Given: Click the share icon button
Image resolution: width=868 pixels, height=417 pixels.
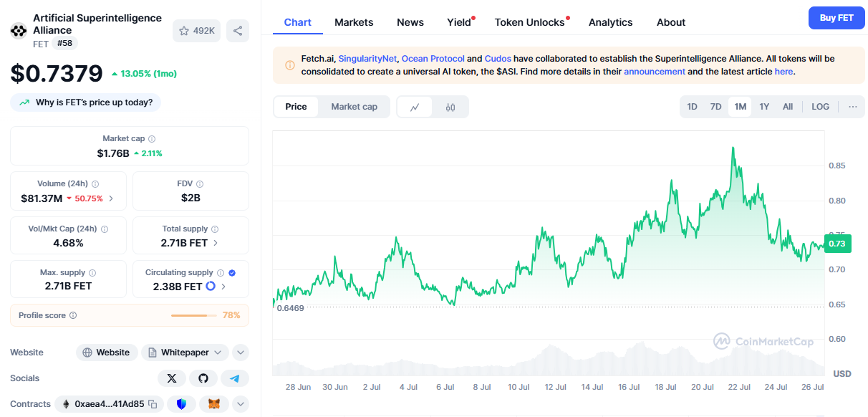Looking at the screenshot, I should click(x=238, y=31).
